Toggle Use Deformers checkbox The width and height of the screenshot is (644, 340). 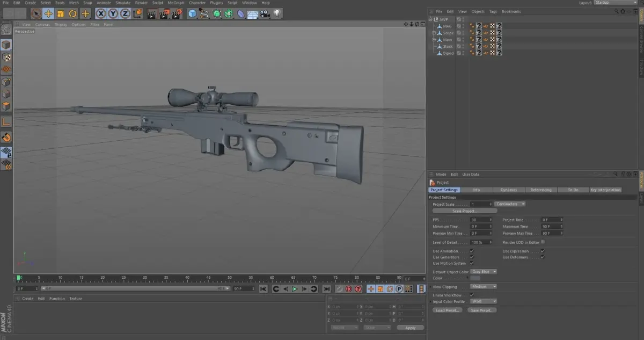[543, 257]
